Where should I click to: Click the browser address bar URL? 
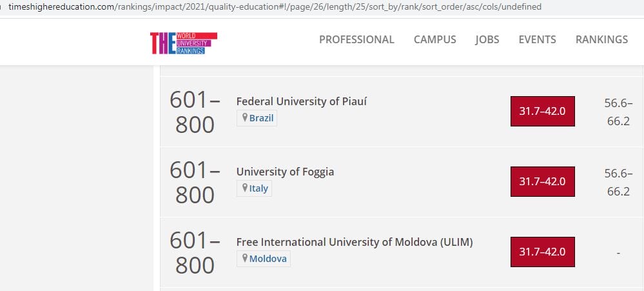pos(274,7)
